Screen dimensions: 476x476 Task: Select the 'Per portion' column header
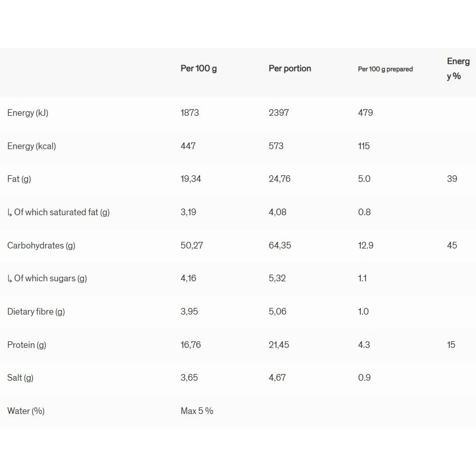[289, 68]
